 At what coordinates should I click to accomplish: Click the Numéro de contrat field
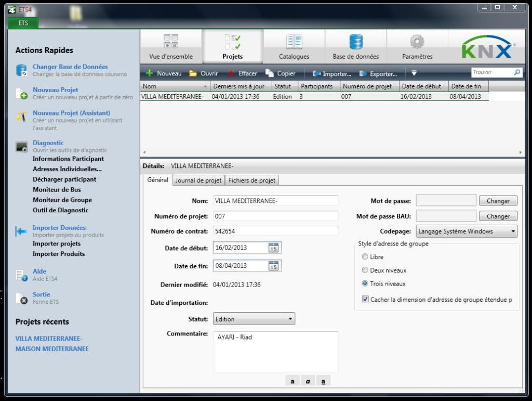tap(275, 231)
